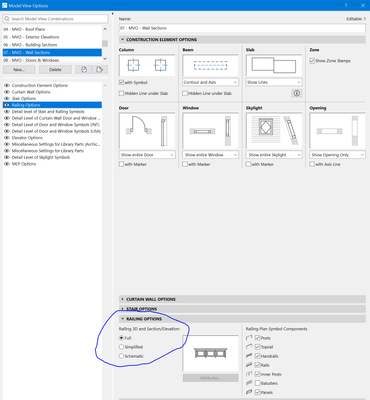Image resolution: width=370 pixels, height=400 pixels.
Task: Click the export combination icon button
Action: tap(100, 69)
